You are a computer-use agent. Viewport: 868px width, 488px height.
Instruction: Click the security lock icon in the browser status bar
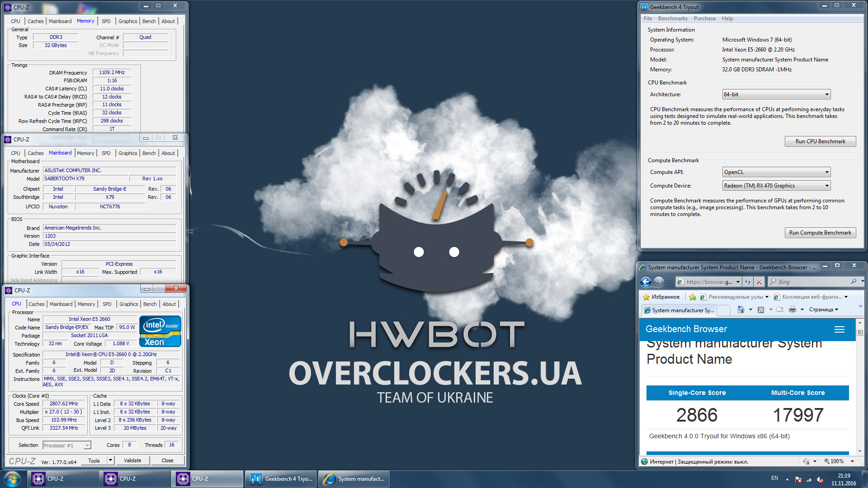click(806, 461)
